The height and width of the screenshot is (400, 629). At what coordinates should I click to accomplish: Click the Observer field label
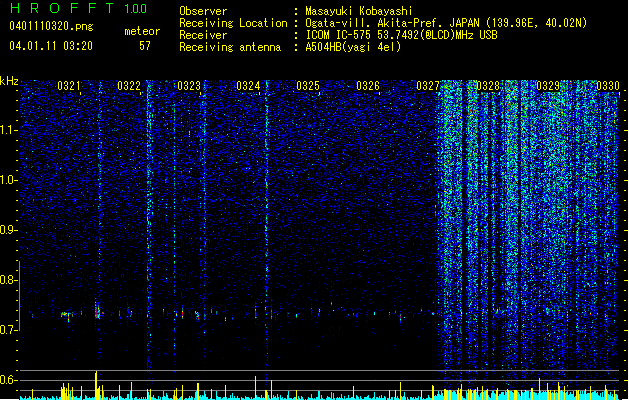(203, 11)
